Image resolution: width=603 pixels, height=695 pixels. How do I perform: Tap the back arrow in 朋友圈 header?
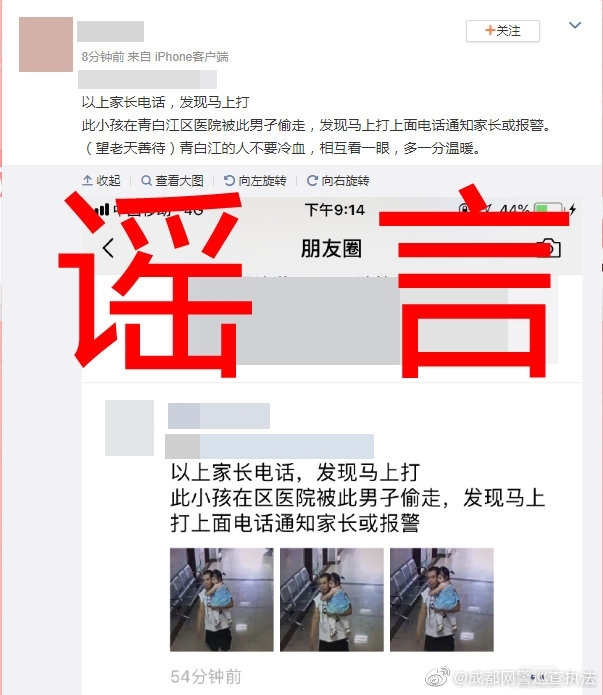pos(109,248)
